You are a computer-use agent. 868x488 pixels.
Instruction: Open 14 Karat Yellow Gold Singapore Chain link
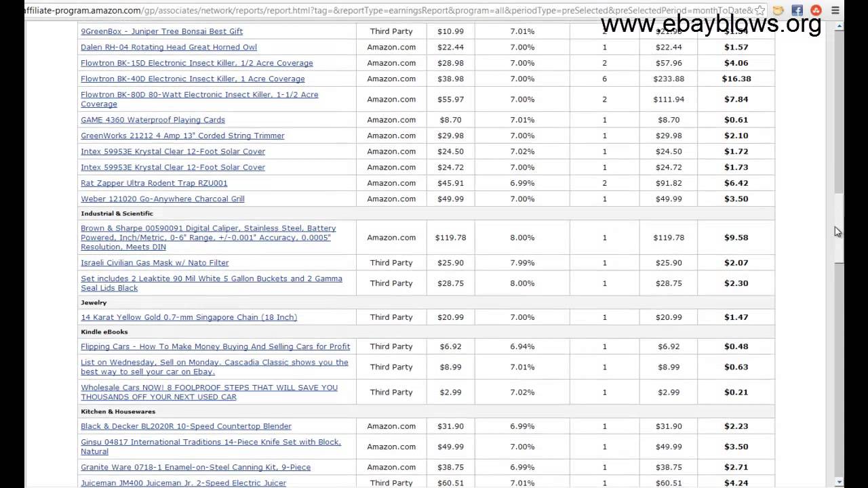189,317
